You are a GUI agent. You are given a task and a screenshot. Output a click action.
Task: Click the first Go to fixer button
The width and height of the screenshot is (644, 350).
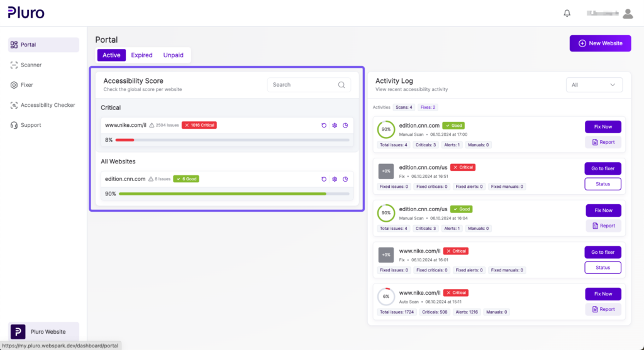[602, 168]
